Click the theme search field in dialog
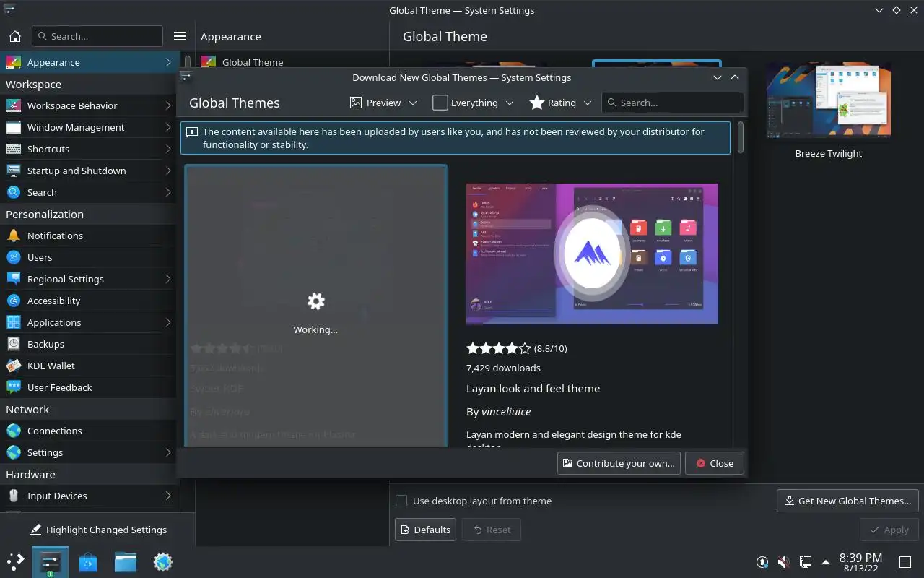 click(672, 103)
